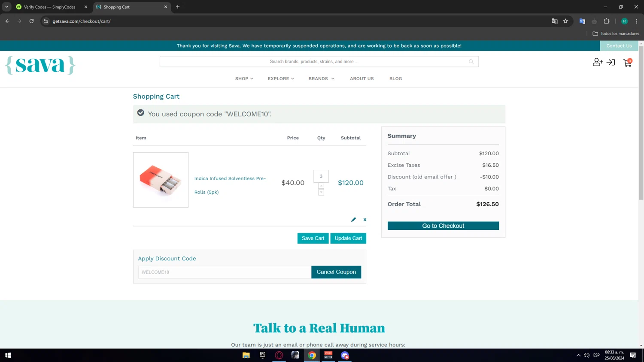The width and height of the screenshot is (644, 362).
Task: Click the pre-rolls product thumbnail
Action: click(x=161, y=180)
